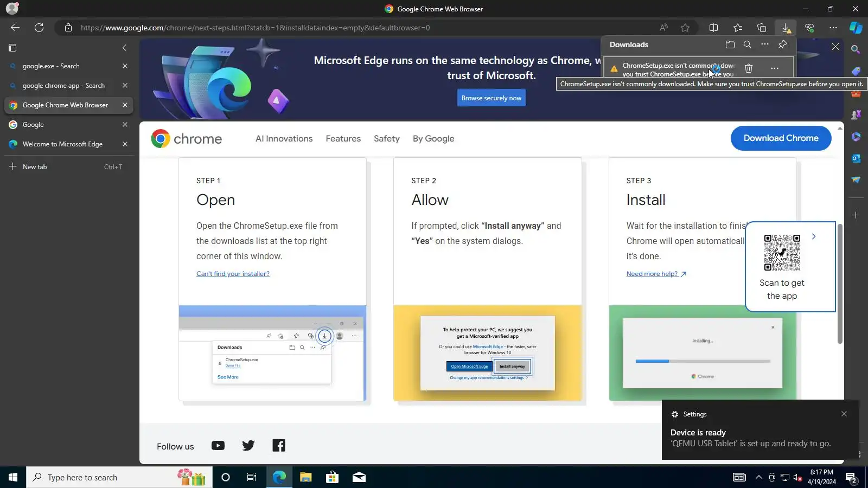
Task: Open the downloads folder
Action: coord(730,44)
